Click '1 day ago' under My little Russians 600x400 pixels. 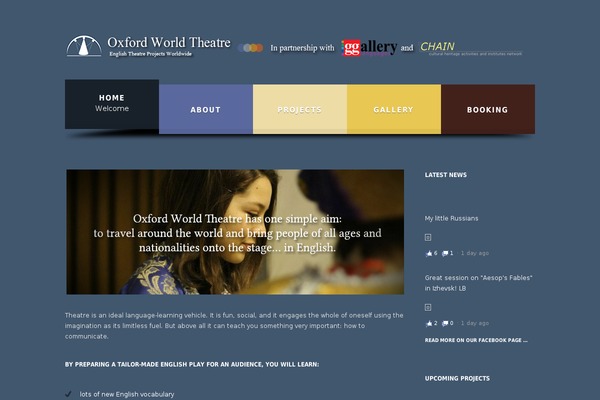[475, 253]
